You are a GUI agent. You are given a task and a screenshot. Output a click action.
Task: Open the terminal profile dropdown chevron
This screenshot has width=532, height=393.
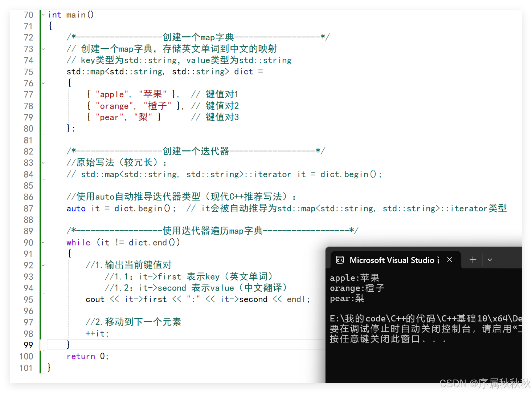(490, 260)
